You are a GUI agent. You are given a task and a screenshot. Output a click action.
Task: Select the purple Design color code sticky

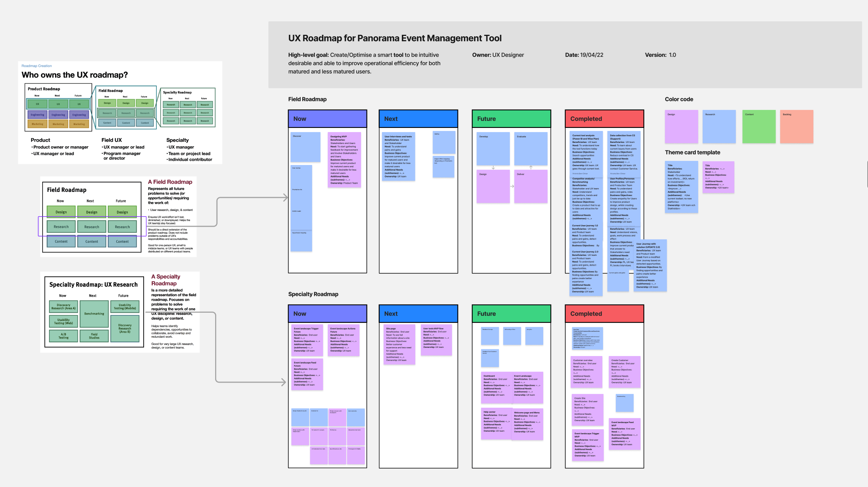tap(681, 126)
